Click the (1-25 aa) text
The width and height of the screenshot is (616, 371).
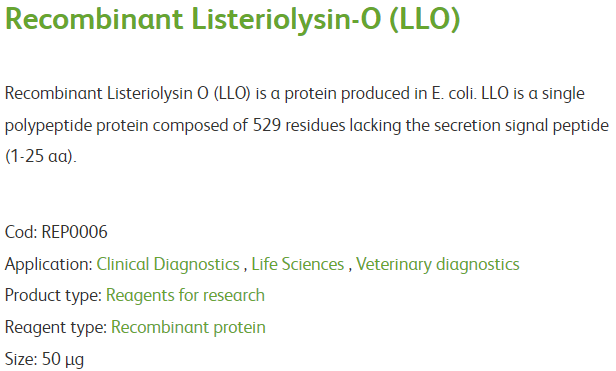click(x=39, y=156)
